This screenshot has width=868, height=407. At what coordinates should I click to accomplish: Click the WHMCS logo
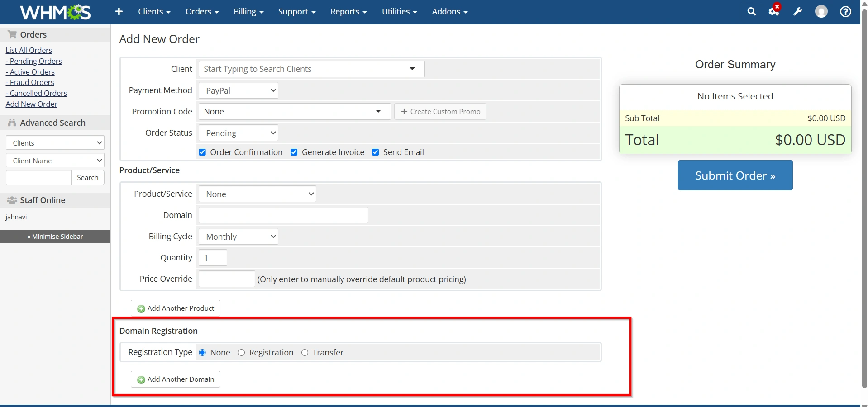(55, 12)
